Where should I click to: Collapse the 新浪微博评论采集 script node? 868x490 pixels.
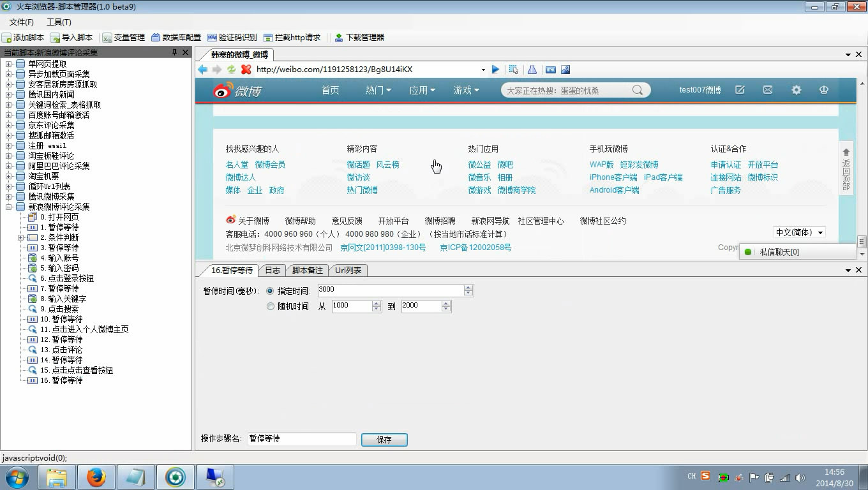9,207
